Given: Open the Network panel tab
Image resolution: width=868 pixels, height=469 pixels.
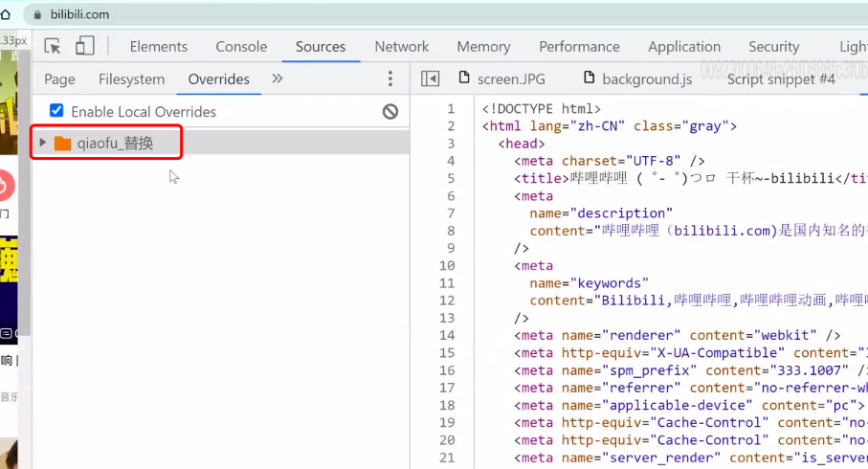Looking at the screenshot, I should pyautogui.click(x=402, y=46).
